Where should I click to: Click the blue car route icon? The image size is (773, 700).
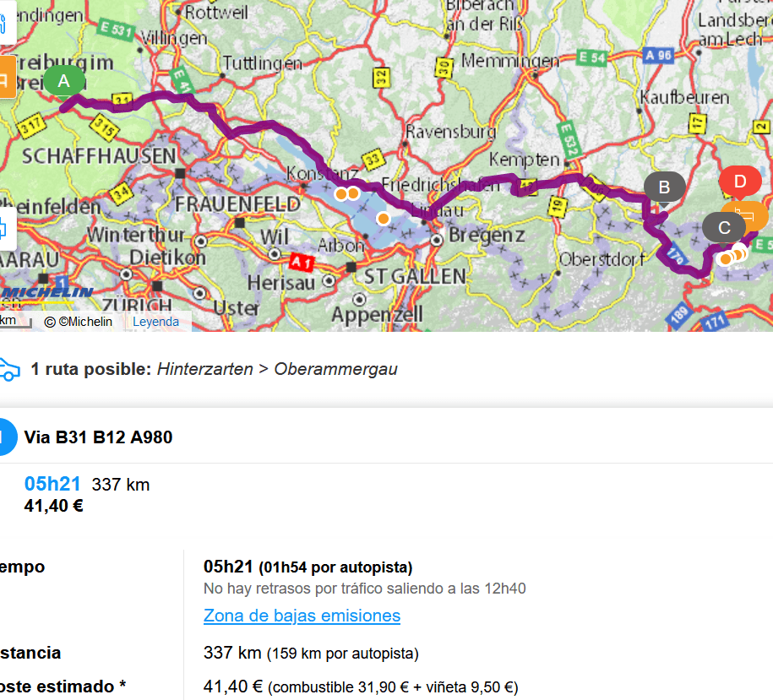tap(9, 370)
